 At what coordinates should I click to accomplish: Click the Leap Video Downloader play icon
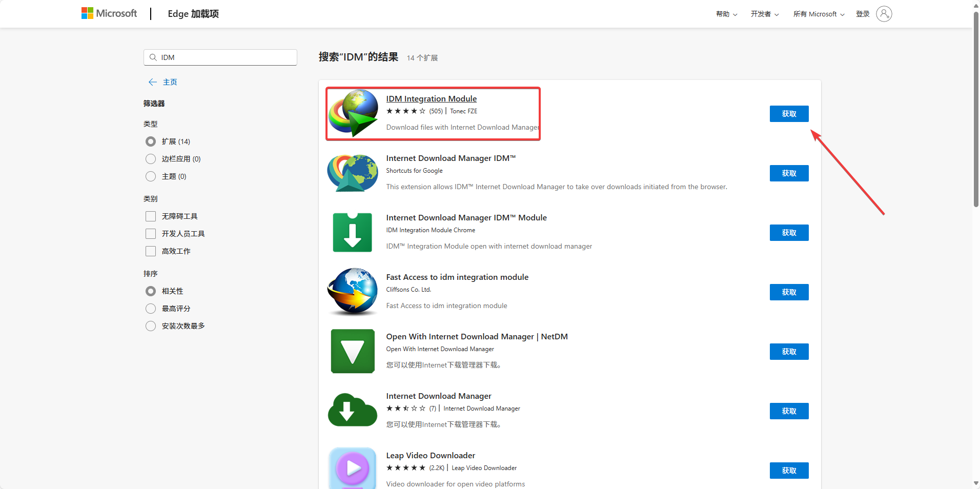coord(353,467)
